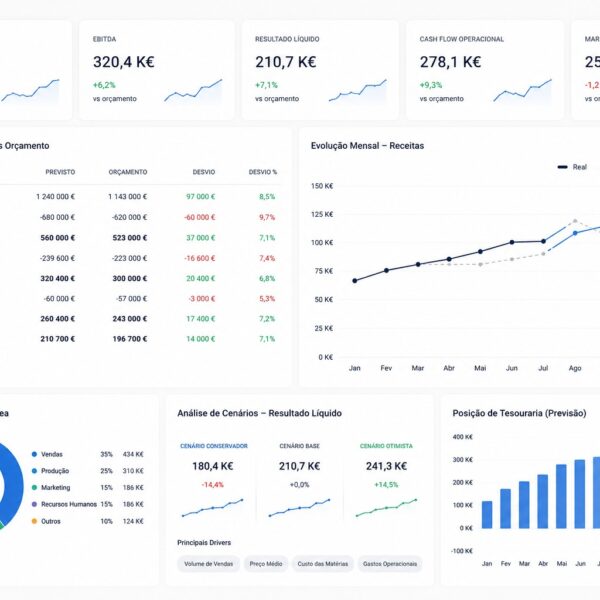Toggle the Real series in chart legend
The width and height of the screenshot is (600, 600).
572,167
